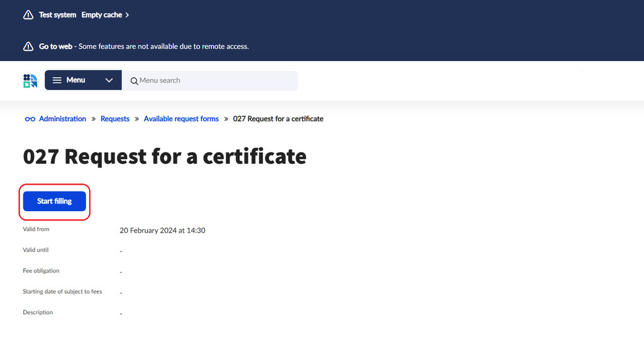
Task: Click the warning triangle next to Go to web
Action: point(28,46)
